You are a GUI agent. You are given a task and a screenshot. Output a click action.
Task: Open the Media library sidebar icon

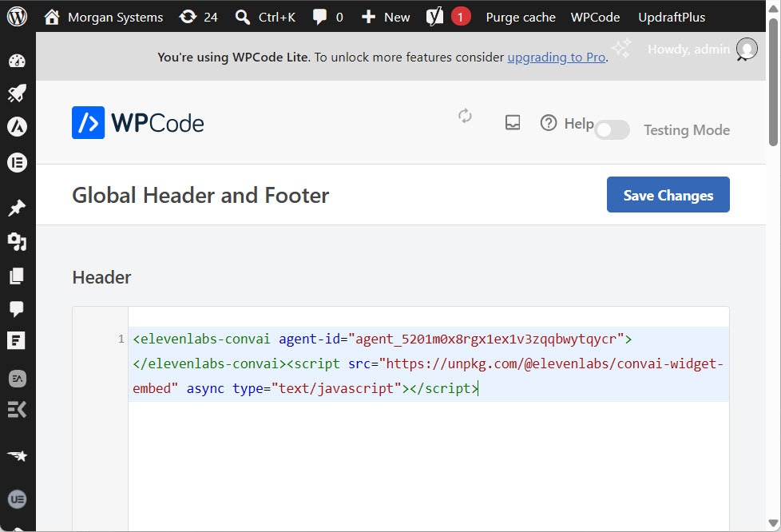(x=17, y=241)
